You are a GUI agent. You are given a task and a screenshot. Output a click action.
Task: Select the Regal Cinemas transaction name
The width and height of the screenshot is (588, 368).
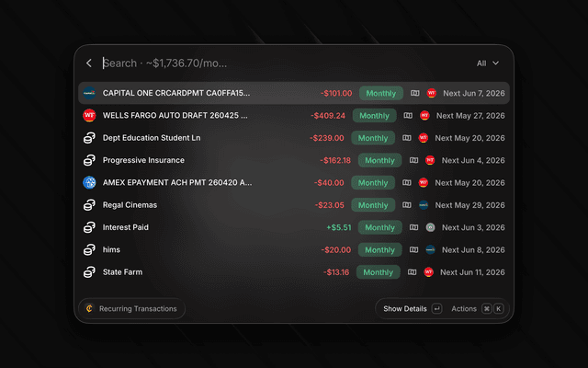click(x=130, y=205)
